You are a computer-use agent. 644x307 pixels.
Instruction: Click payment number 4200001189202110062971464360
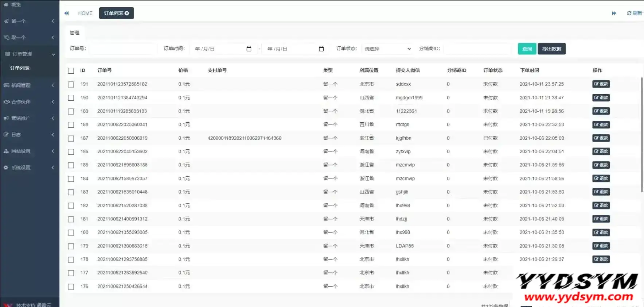tap(245, 138)
